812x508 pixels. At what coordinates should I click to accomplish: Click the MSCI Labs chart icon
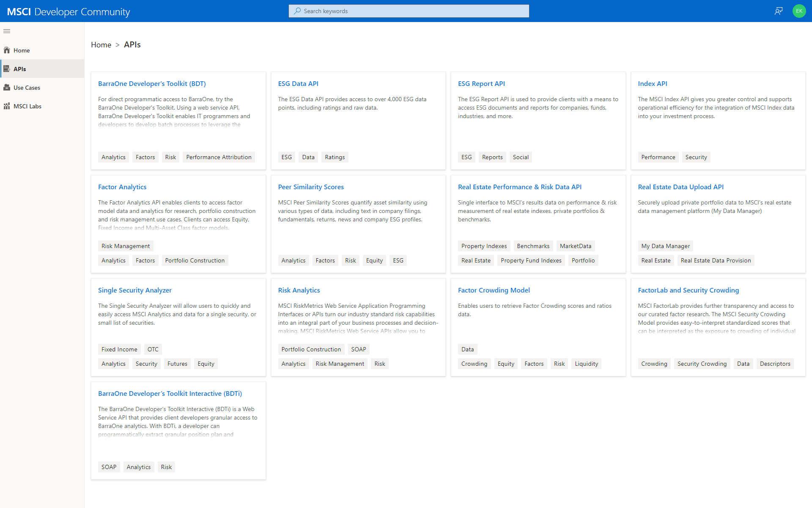click(7, 106)
